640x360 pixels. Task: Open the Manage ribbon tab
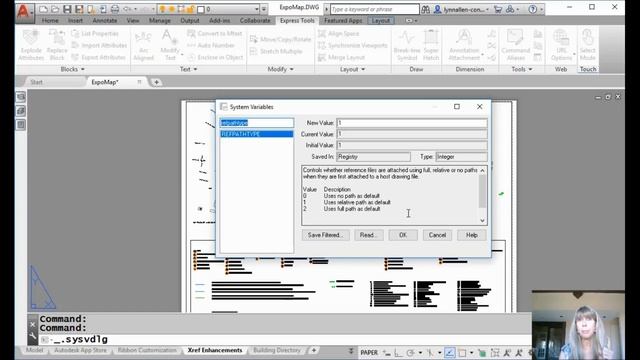pos(160,20)
